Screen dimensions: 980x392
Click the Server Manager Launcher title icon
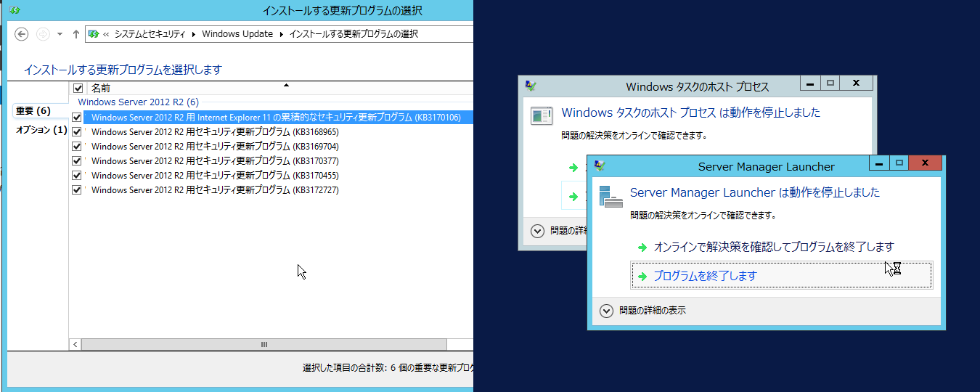600,166
